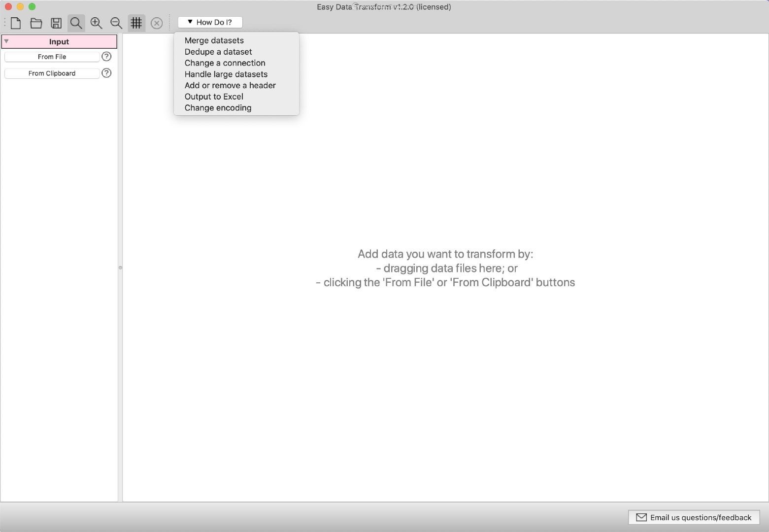
Task: Open help for From File
Action: coord(106,57)
